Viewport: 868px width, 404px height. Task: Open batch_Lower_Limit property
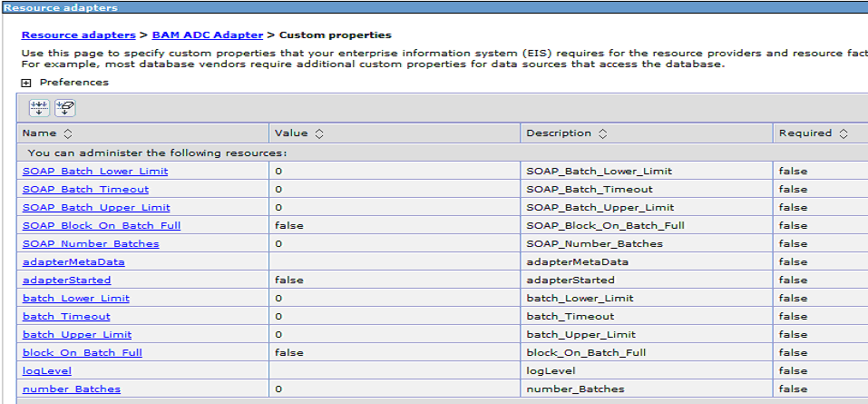tap(76, 298)
